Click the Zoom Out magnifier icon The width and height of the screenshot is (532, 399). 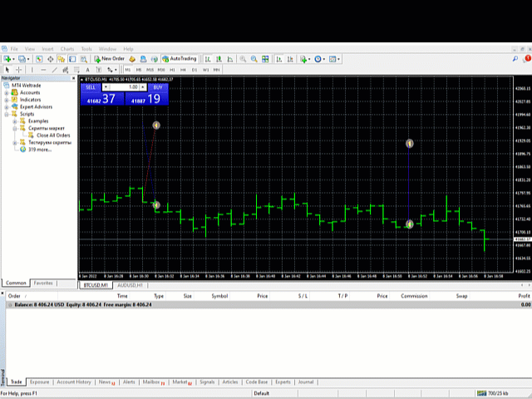coord(254,59)
